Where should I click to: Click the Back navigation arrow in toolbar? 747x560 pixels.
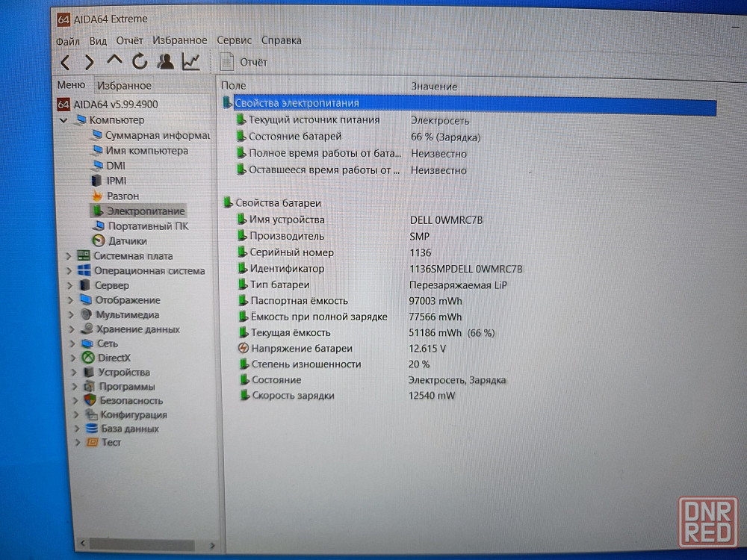pos(66,62)
